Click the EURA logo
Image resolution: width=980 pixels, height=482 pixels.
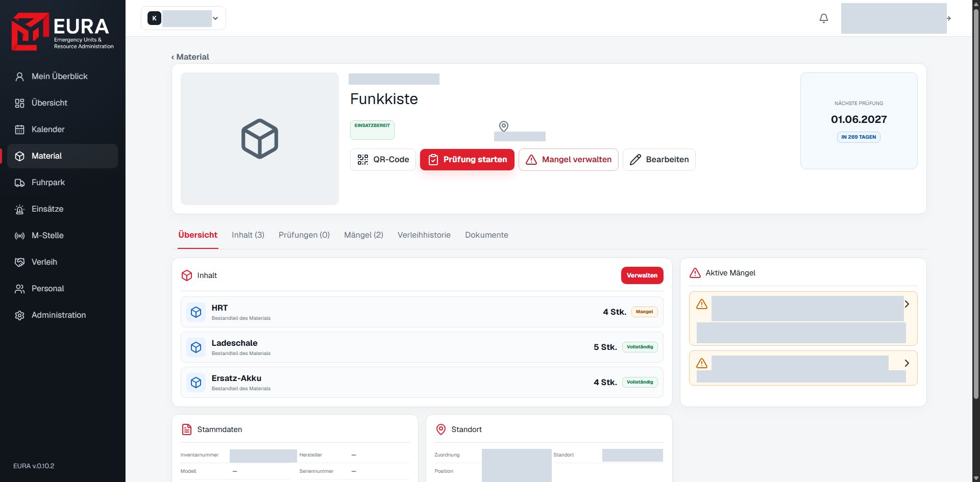pyautogui.click(x=62, y=32)
